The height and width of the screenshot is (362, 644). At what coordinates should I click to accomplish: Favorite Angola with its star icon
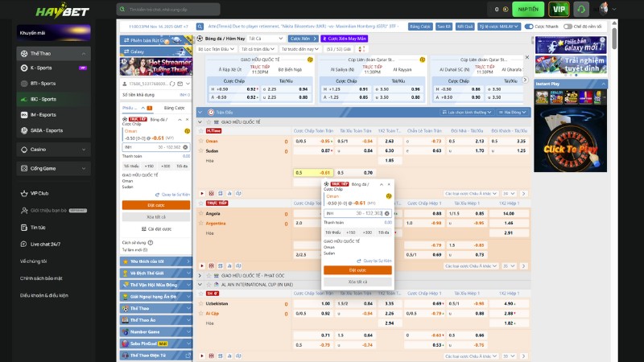click(200, 213)
